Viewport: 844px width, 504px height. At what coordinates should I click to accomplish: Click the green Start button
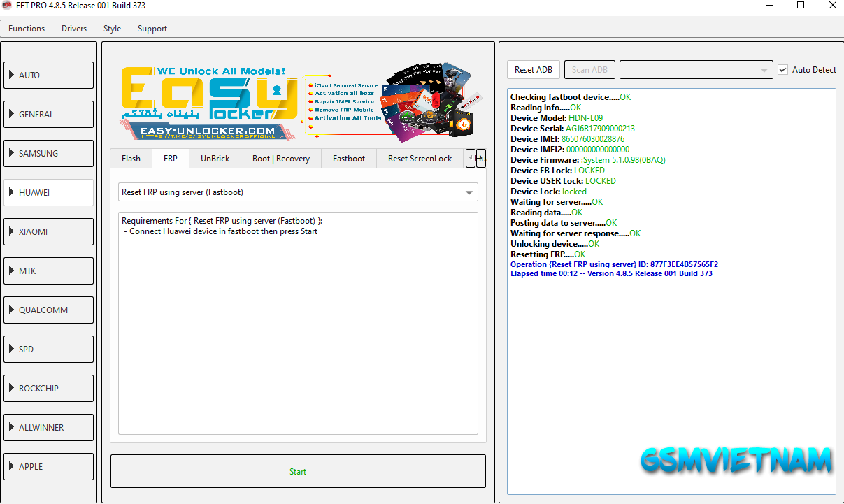298,471
